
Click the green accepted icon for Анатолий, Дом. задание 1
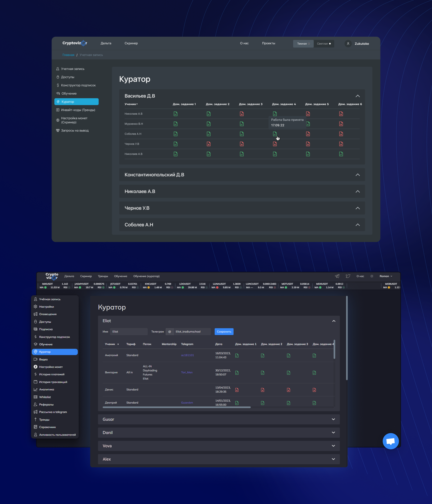(x=237, y=356)
